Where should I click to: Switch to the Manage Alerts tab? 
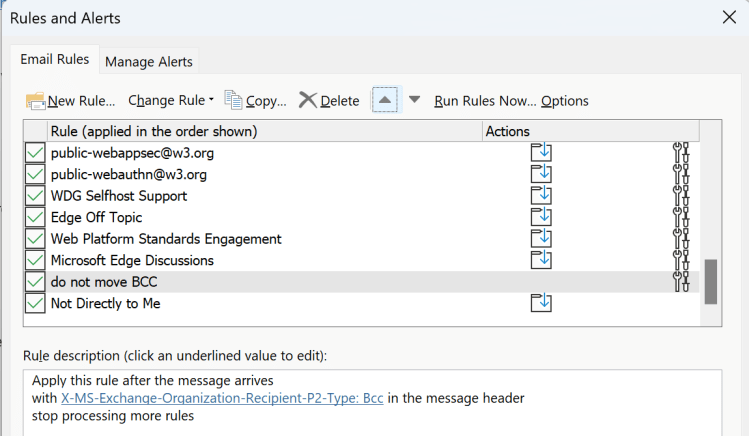149,61
